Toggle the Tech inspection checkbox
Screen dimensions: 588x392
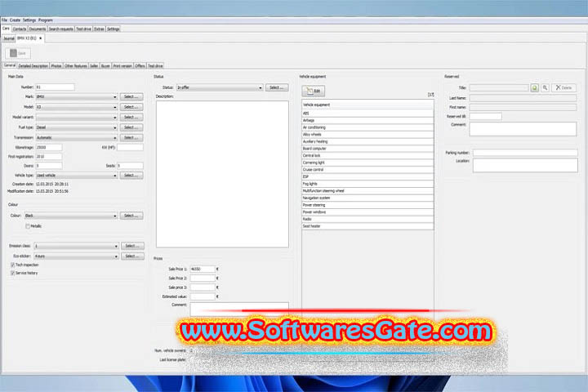[x=13, y=265]
